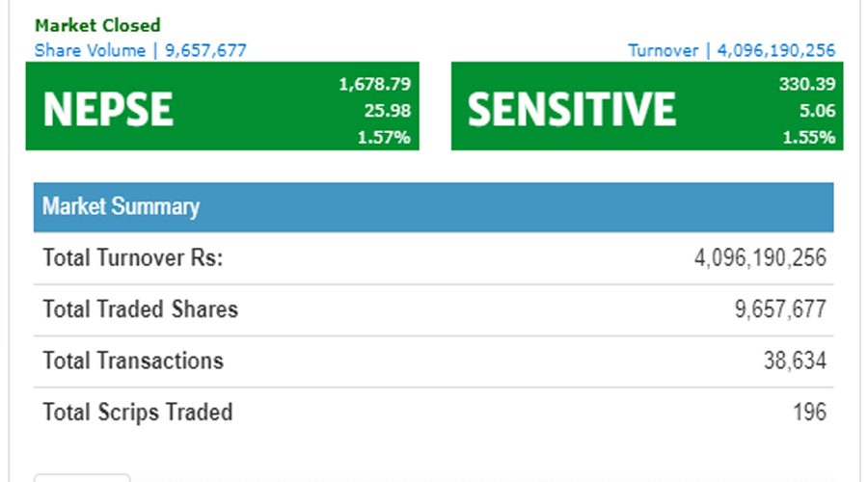Click the total turnover value 4,096,190,256

(x=760, y=258)
